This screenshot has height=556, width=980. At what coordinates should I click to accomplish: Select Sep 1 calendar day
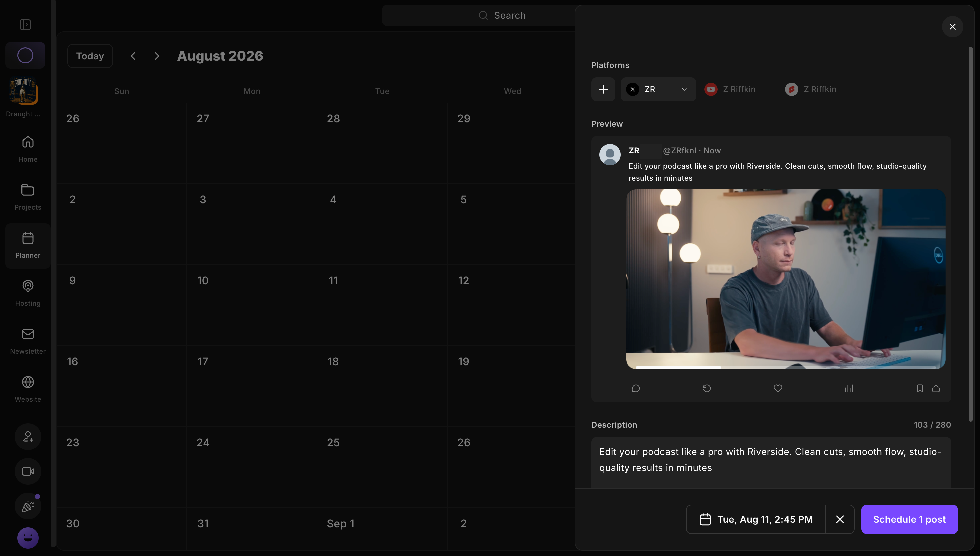[382, 529]
